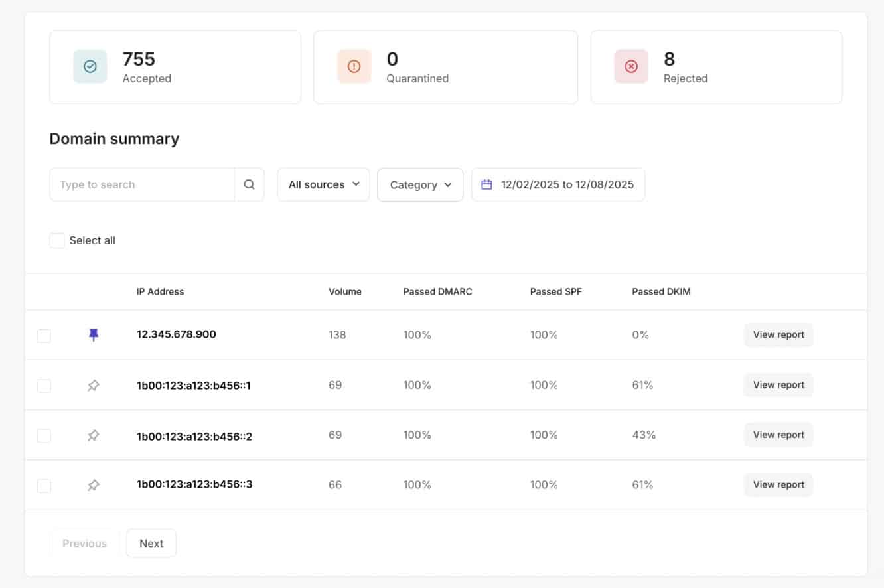
Task: Click the Passed DKIM column header
Action: coord(662,291)
